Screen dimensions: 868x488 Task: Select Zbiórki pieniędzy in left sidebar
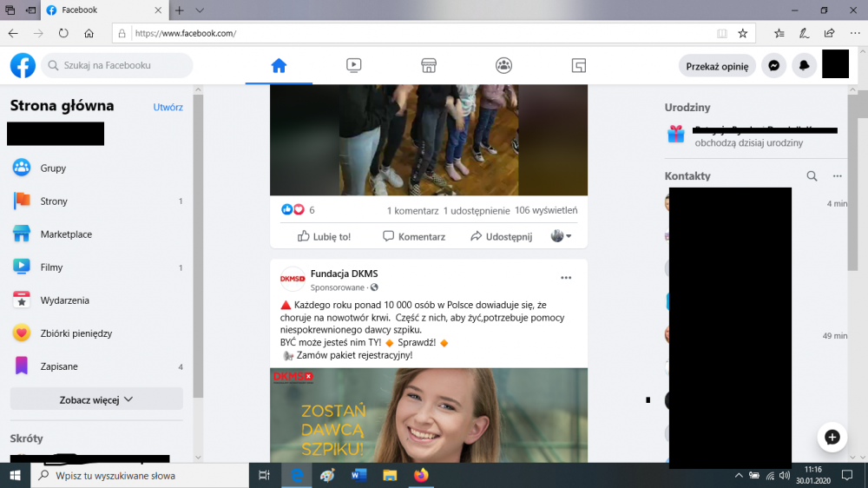[76, 333]
